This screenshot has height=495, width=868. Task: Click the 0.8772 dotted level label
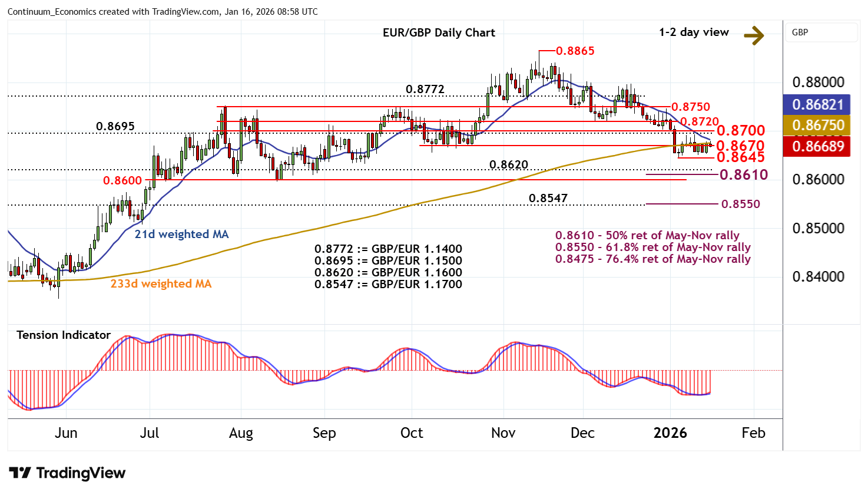click(x=425, y=90)
